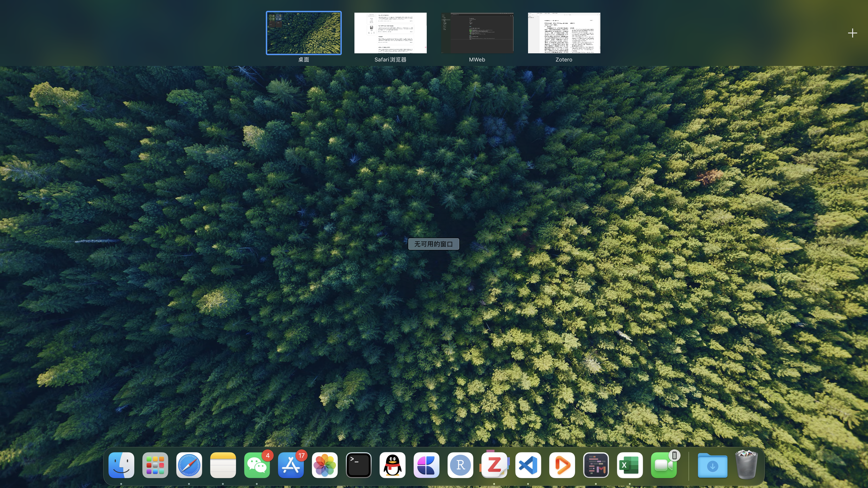Open Terminal from the dock
868x488 pixels.
(359, 465)
